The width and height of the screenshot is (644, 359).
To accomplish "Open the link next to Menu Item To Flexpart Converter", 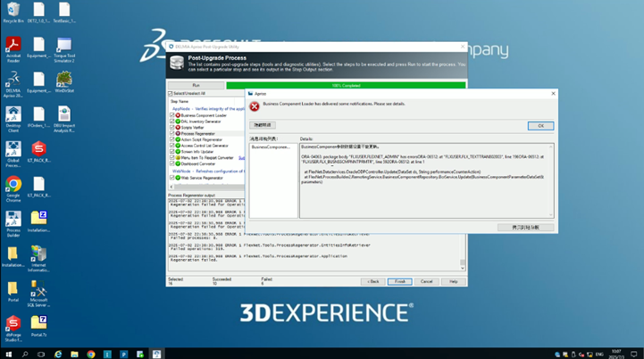I will [x=241, y=158].
